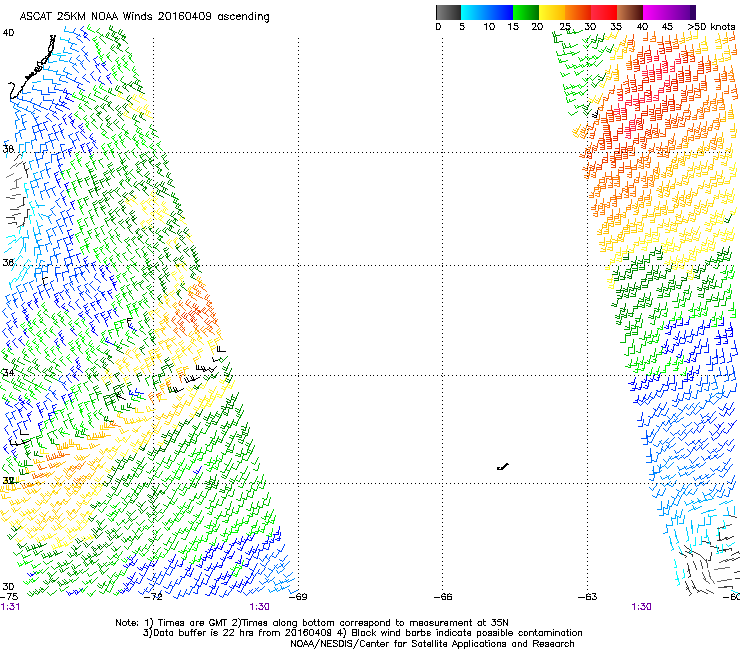
Task: Click the '25' knots legend label
Action: pyautogui.click(x=565, y=26)
